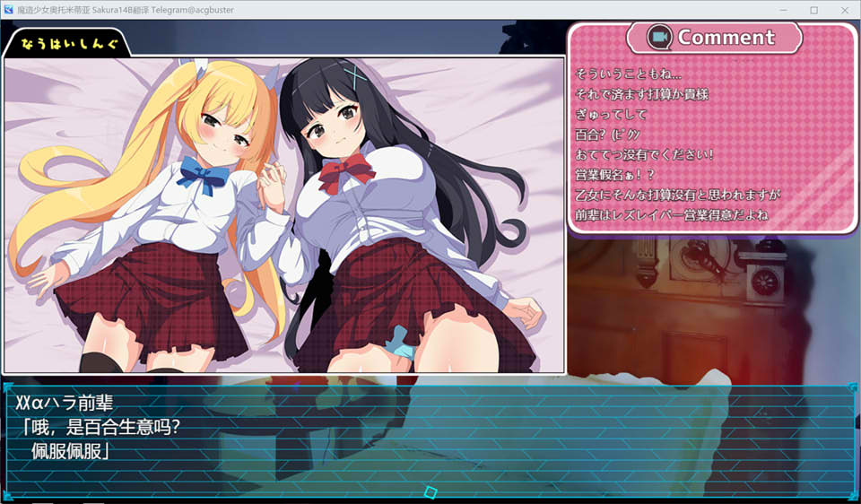
Task: Click the comment line そういうこともね...
Action: pyautogui.click(x=628, y=74)
